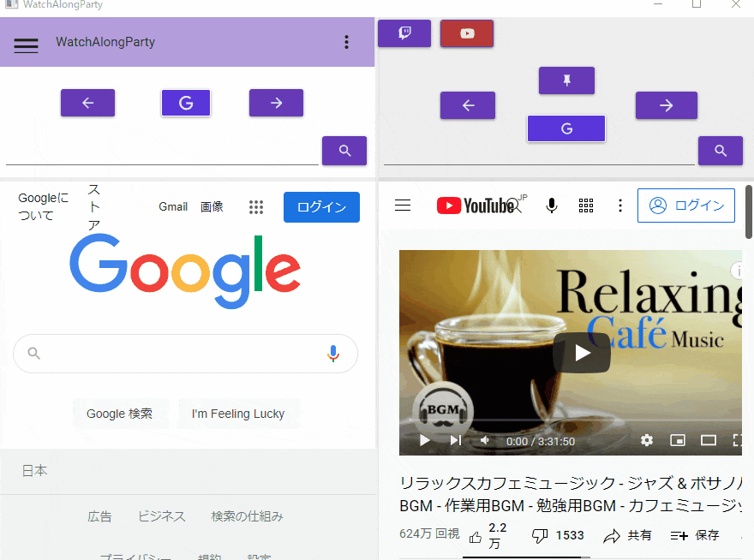754x560 pixels.
Task: Open the YouTube guide hamburger menu
Action: [x=403, y=206]
